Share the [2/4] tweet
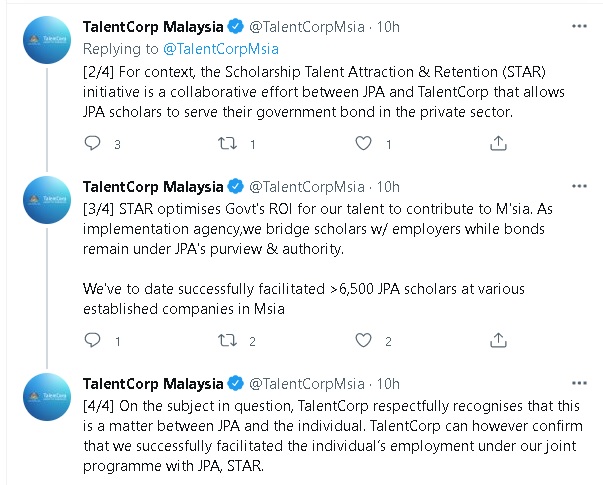603x485 pixels. click(498, 143)
